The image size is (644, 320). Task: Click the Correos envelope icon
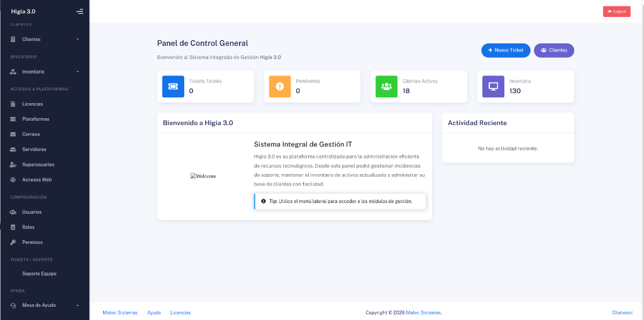pyautogui.click(x=13, y=134)
